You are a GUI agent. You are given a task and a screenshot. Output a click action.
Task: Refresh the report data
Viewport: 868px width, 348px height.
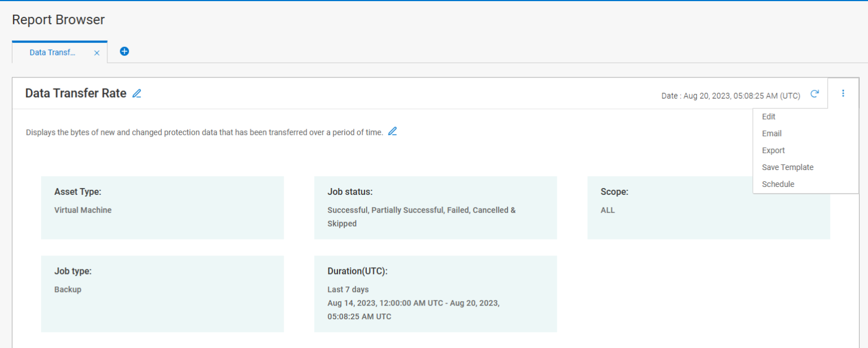814,94
